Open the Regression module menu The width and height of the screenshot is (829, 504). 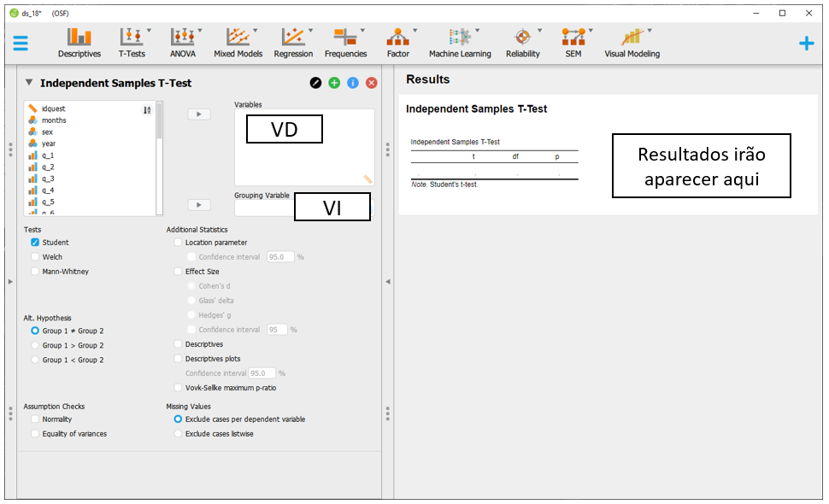coord(293,42)
